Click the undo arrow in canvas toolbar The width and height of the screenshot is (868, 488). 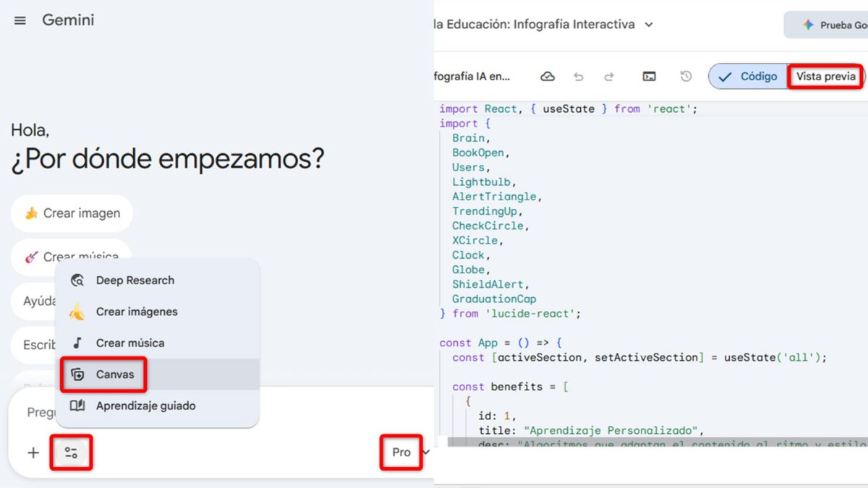tap(578, 77)
